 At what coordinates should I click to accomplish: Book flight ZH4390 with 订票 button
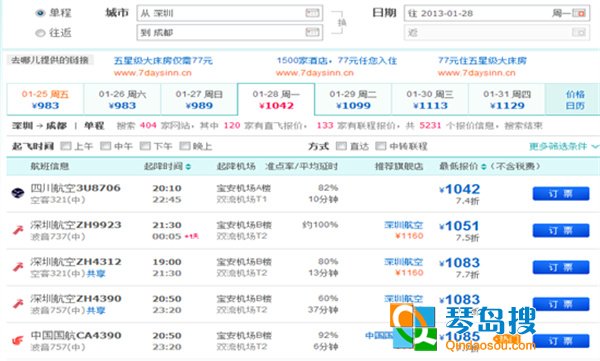561,304
